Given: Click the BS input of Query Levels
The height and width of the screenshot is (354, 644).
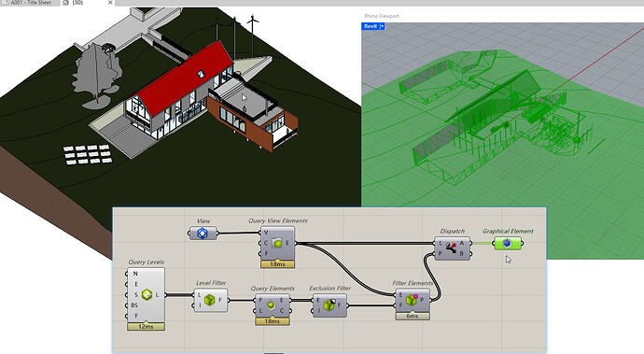Looking at the screenshot, I should [134, 305].
